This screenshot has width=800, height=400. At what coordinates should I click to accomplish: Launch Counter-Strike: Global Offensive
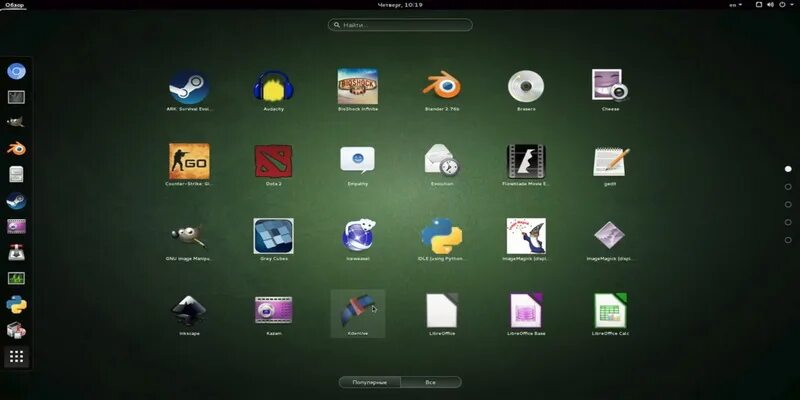[189, 161]
